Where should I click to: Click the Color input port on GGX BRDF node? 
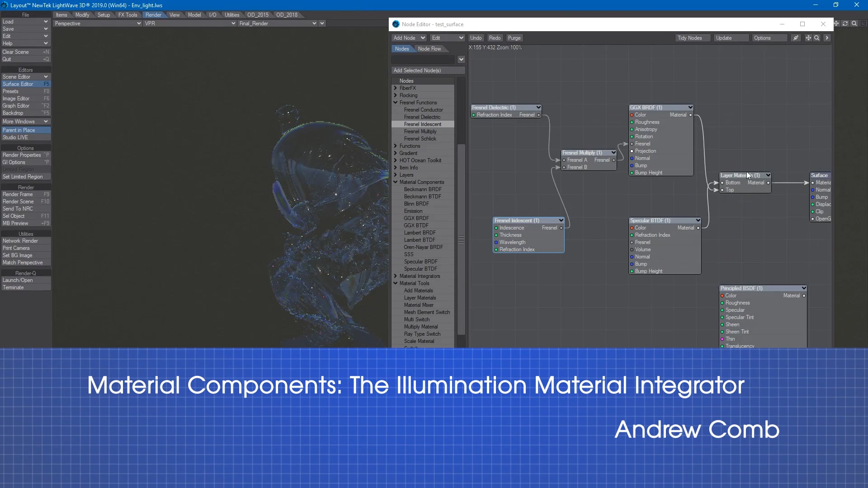[632, 115]
